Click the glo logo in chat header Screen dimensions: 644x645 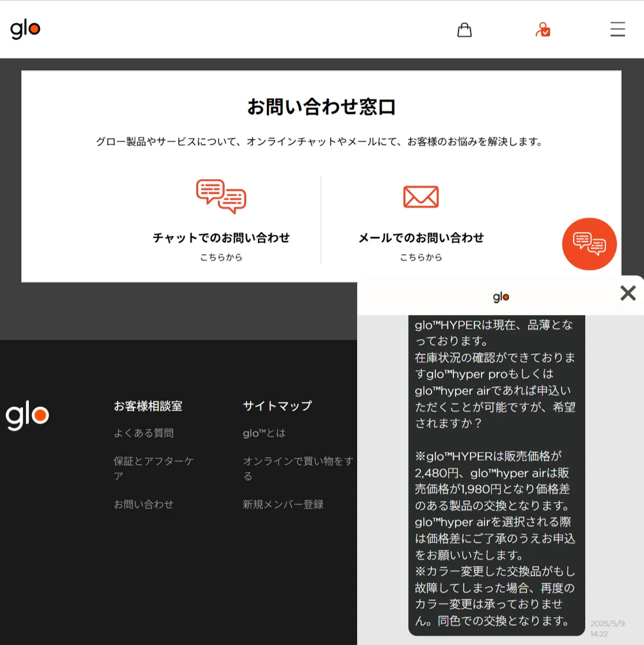[501, 297]
